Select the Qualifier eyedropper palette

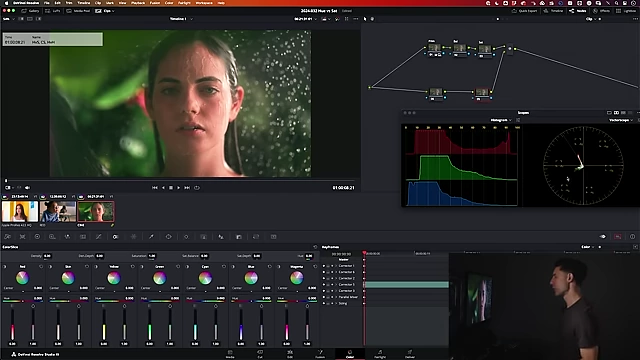(x=151, y=237)
